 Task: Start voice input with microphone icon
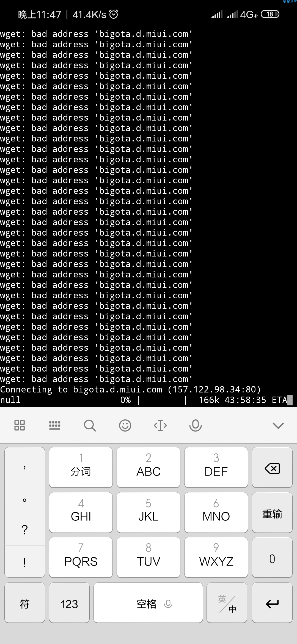196,425
